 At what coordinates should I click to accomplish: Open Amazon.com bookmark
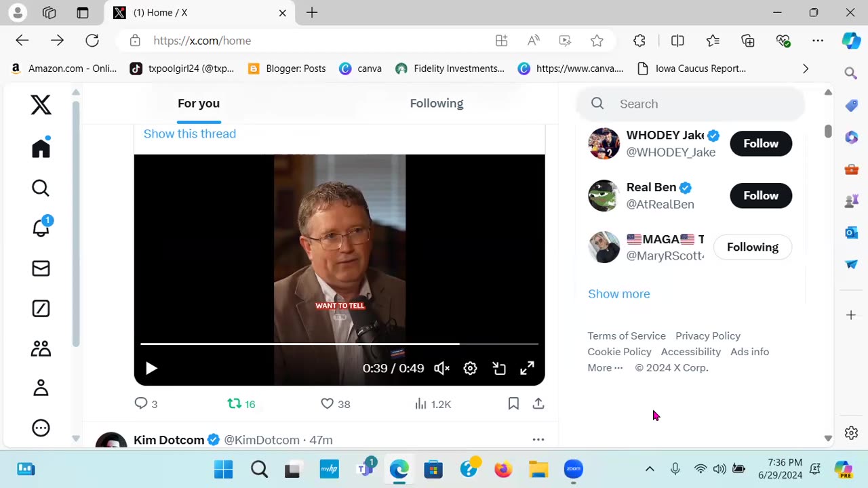point(63,68)
